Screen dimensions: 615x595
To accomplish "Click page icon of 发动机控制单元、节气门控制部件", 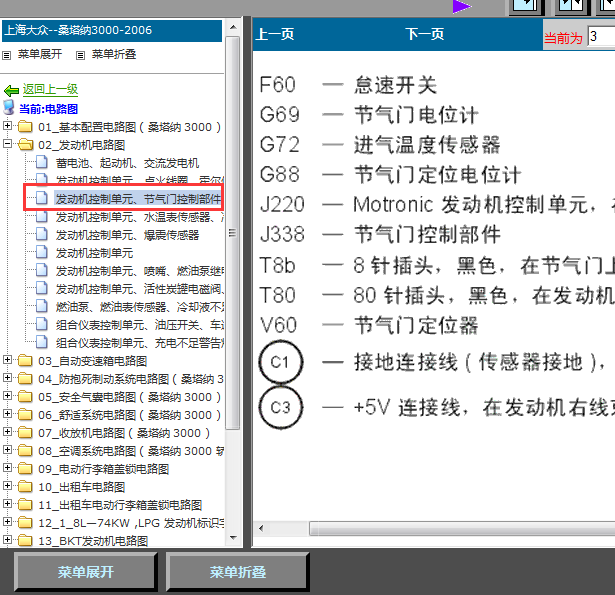I will [x=42, y=198].
